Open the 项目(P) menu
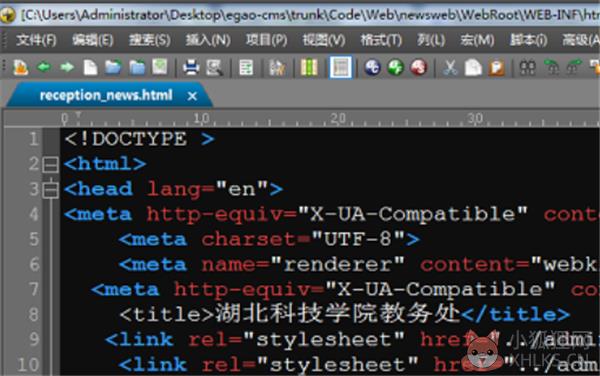600x376 pixels. point(266,40)
